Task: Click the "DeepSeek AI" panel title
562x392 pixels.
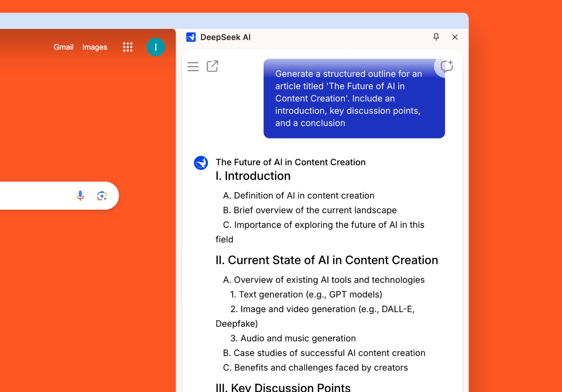Action: (225, 37)
